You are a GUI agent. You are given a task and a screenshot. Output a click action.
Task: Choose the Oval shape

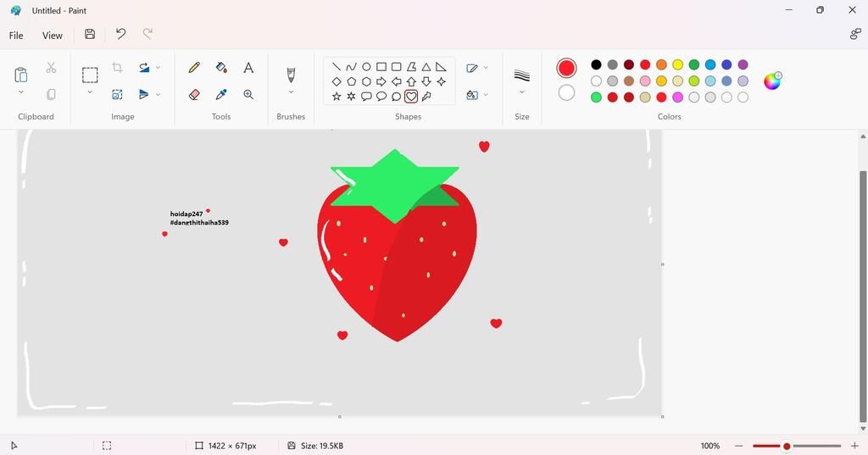click(366, 67)
